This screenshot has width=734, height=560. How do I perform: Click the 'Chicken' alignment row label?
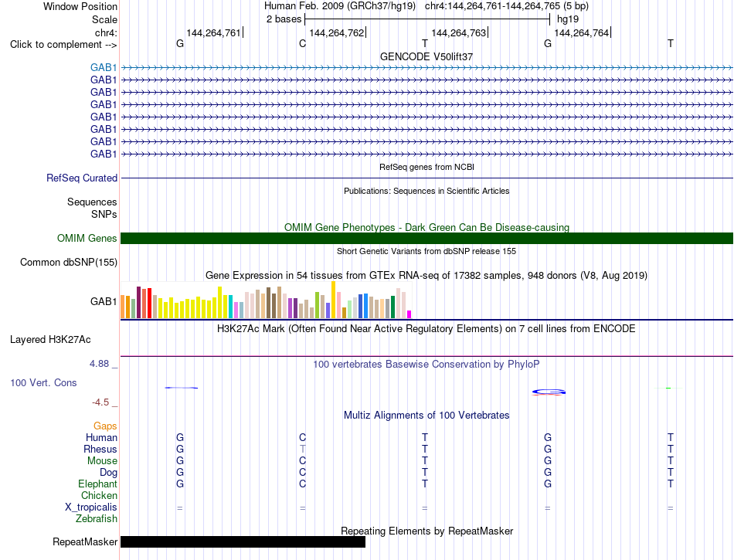(x=99, y=495)
